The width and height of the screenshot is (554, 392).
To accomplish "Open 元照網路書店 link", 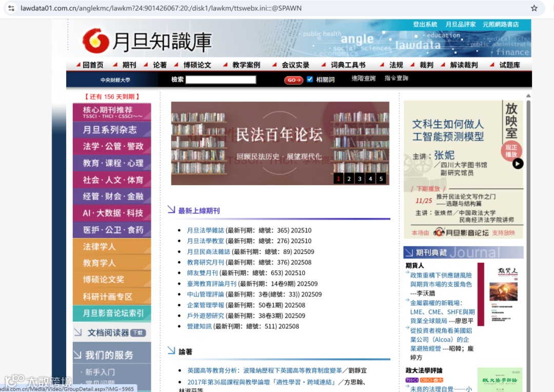I will point(501,25).
